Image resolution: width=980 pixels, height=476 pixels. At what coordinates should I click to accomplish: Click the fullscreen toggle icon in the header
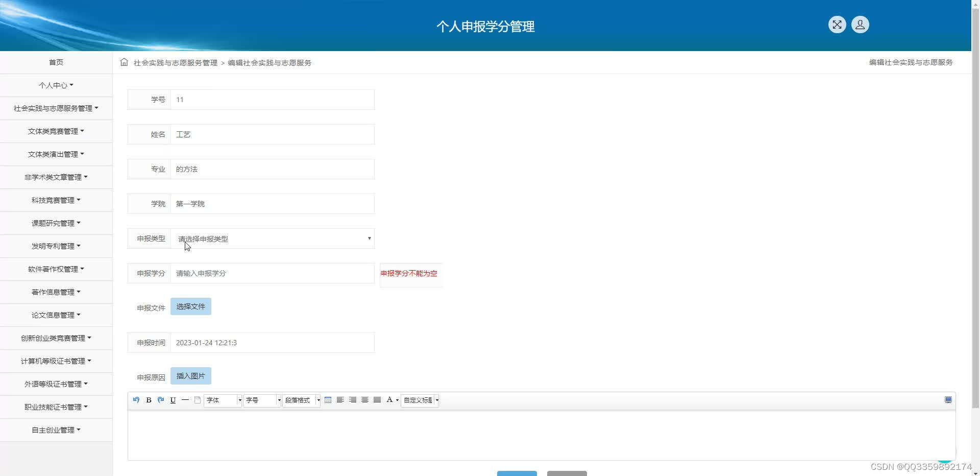coord(837,25)
